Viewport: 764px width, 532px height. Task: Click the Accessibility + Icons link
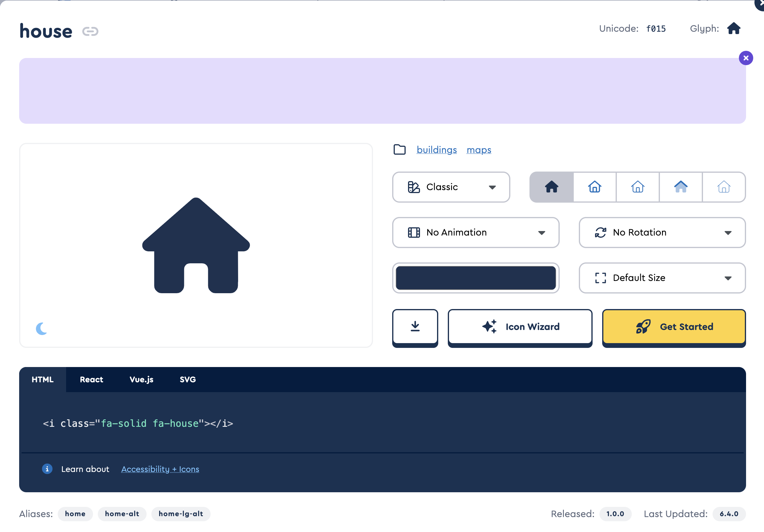160,469
